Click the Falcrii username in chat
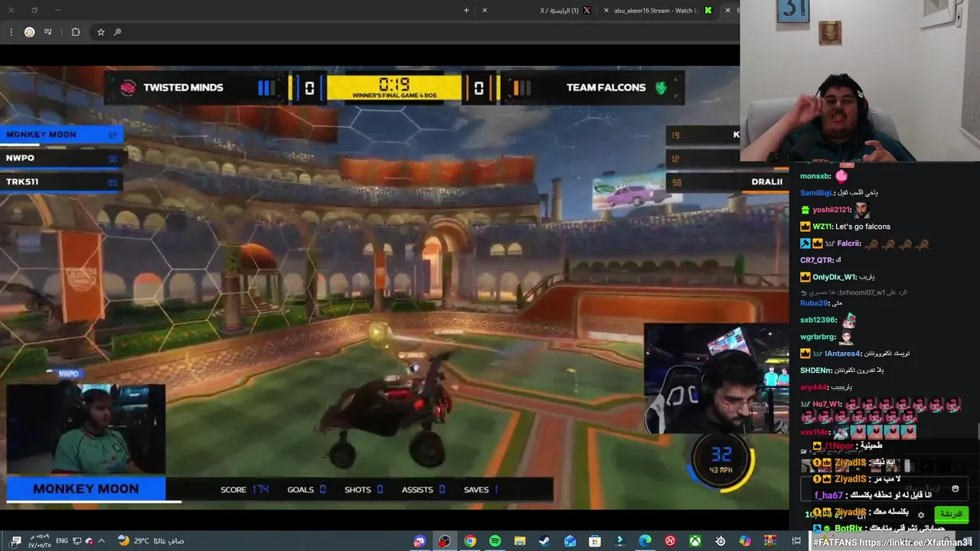This screenshot has width=980, height=551. coord(849,243)
